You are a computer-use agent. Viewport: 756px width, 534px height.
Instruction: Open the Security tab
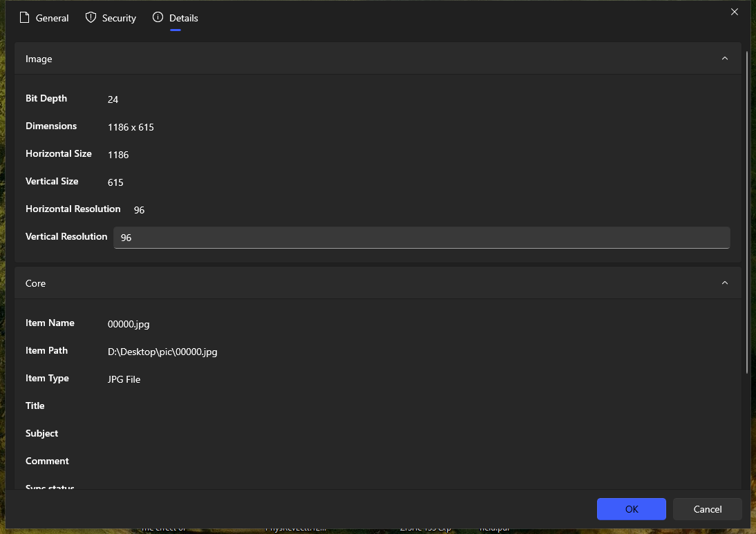point(111,18)
